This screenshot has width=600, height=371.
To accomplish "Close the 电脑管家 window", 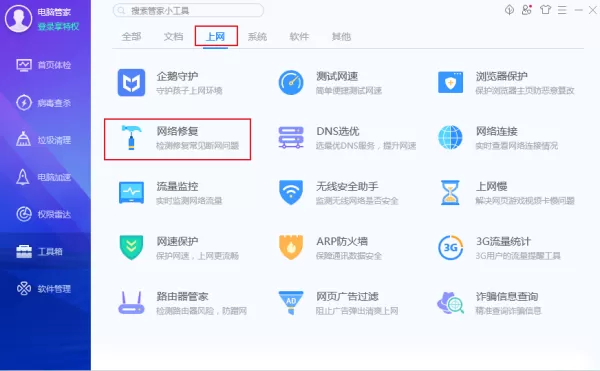I will tap(593, 10).
